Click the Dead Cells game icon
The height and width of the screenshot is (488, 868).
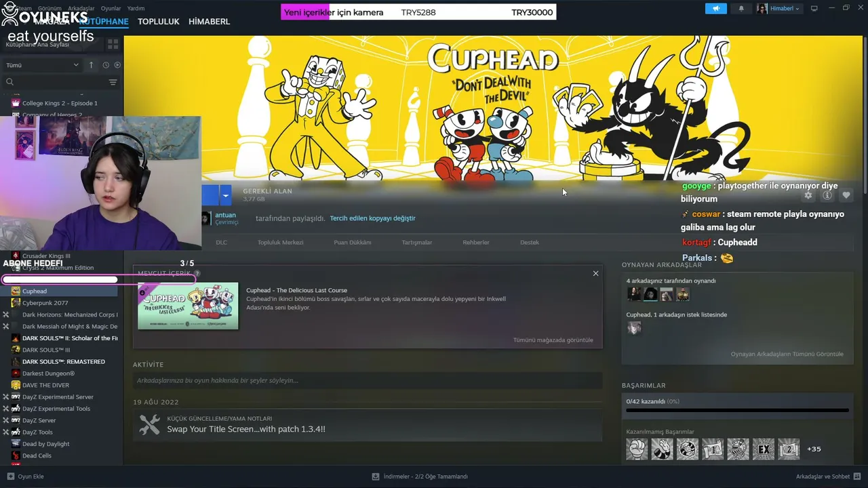coord(16,455)
